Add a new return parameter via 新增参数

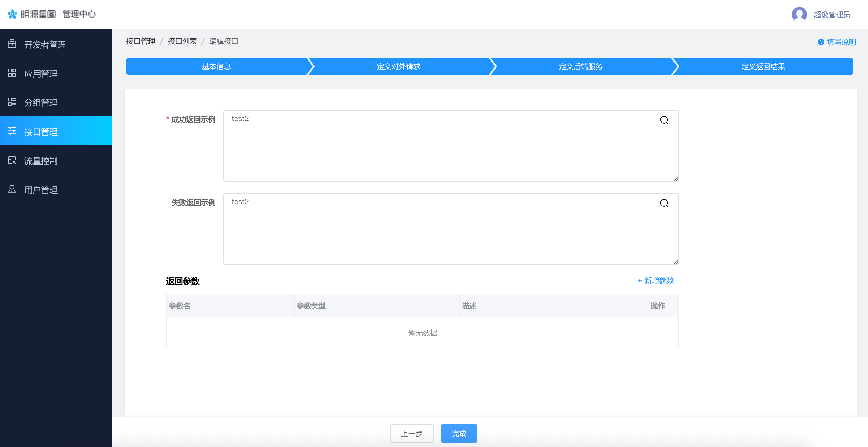click(x=655, y=281)
